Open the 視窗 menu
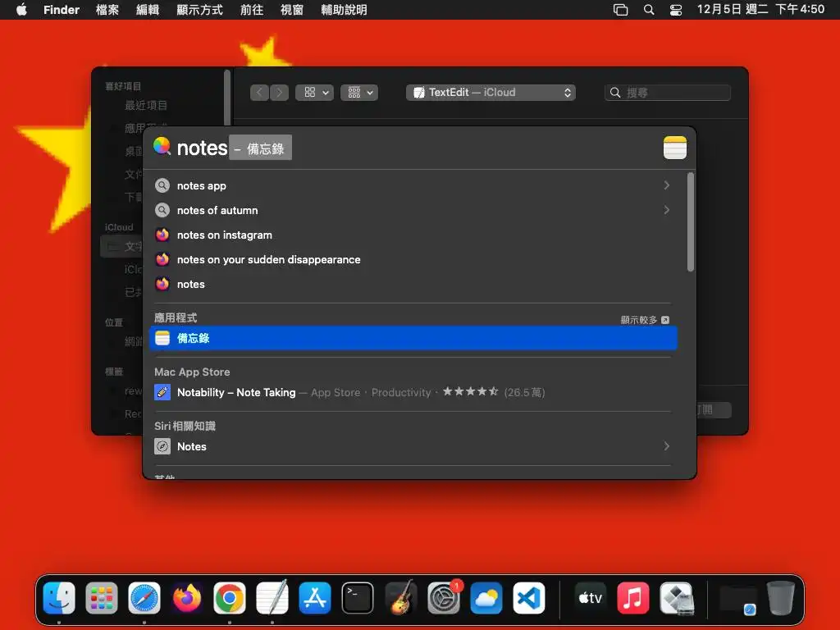Screen dimensions: 840x630 [292, 10]
